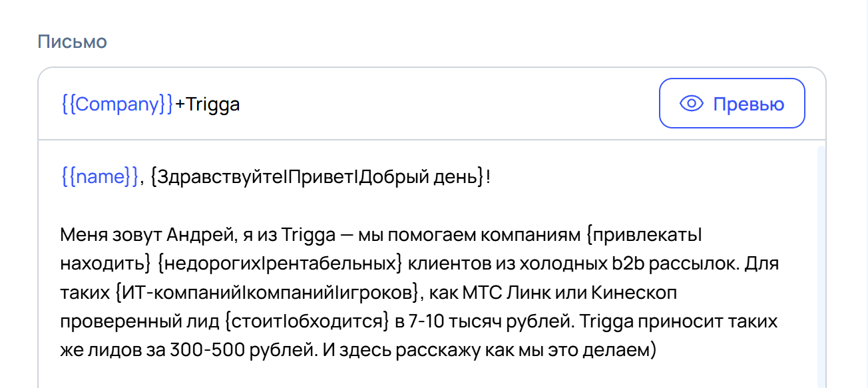
Task: Click the +Trigga text in subject line
Action: click(207, 104)
